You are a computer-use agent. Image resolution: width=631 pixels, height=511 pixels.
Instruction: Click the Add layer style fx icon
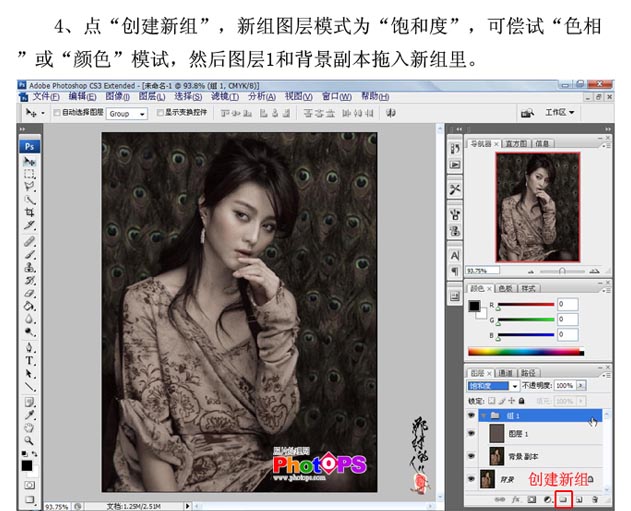point(516,500)
